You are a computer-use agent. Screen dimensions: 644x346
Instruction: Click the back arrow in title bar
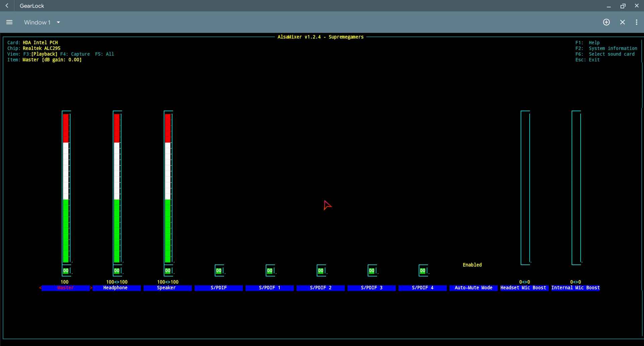[x=7, y=6]
